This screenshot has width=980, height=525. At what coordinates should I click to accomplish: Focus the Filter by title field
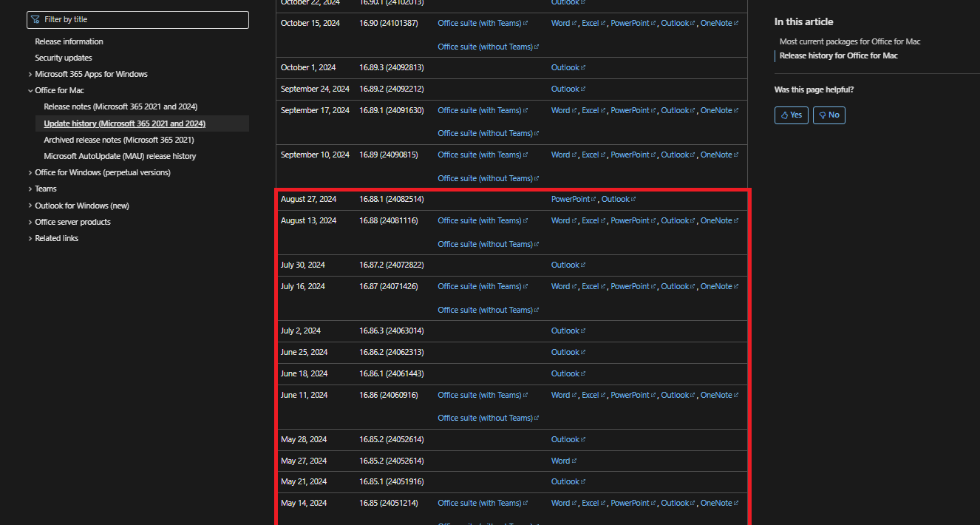(137, 20)
